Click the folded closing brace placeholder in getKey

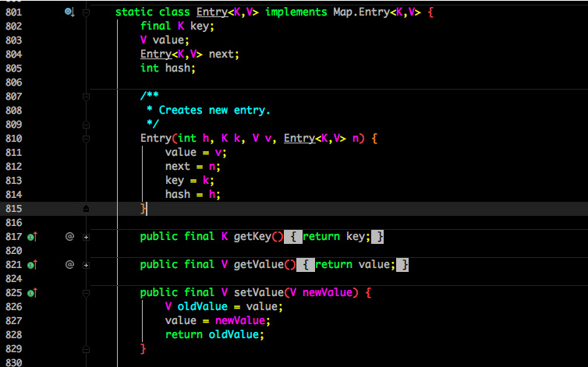pos(377,237)
